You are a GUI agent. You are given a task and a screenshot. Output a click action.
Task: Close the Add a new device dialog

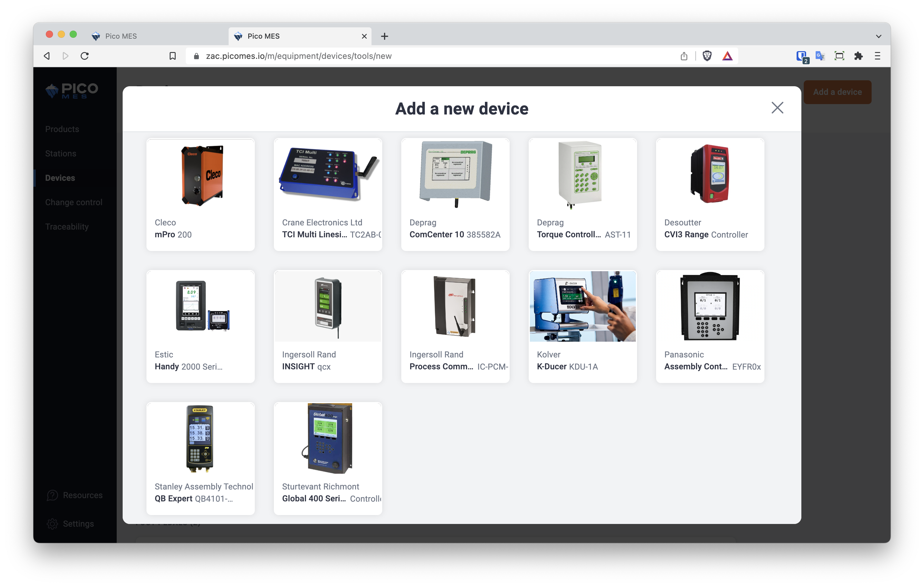[x=777, y=108]
